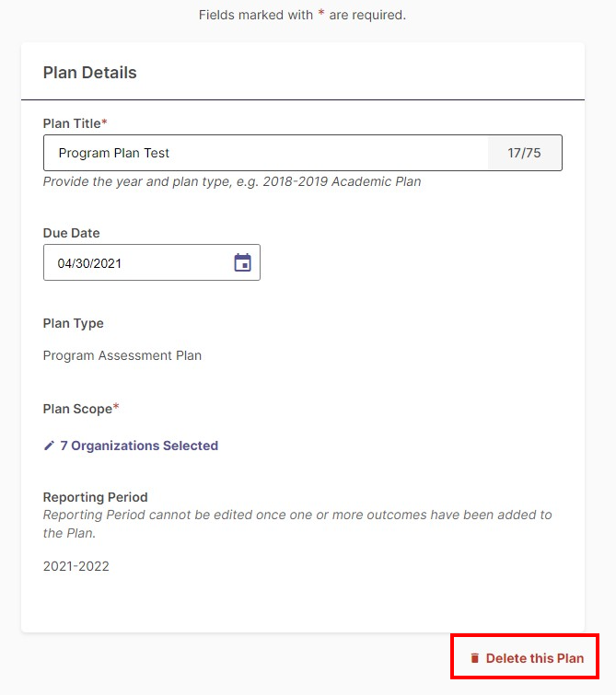
Task: Click the Plan Scope label
Action: tap(77, 409)
